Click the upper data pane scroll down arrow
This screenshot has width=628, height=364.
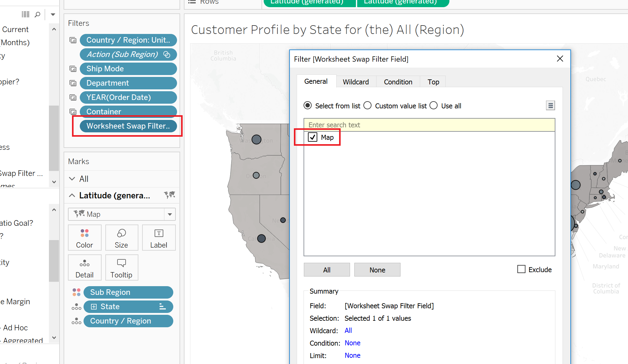pos(54,182)
